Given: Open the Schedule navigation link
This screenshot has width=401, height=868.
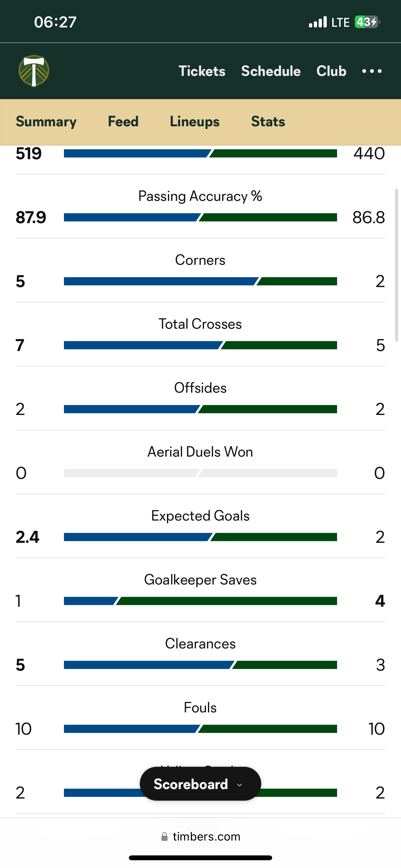Looking at the screenshot, I should [x=271, y=71].
